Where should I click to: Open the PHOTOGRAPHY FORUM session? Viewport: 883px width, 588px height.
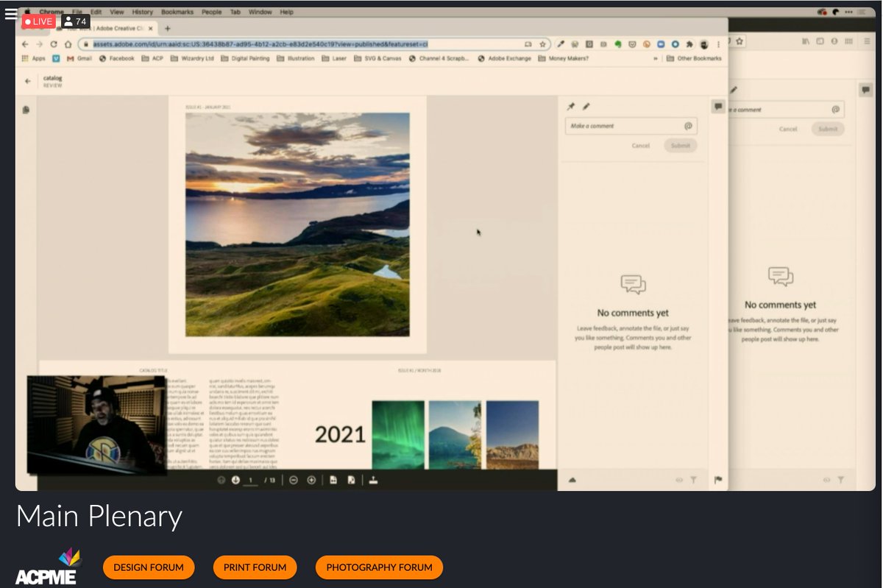tap(379, 567)
